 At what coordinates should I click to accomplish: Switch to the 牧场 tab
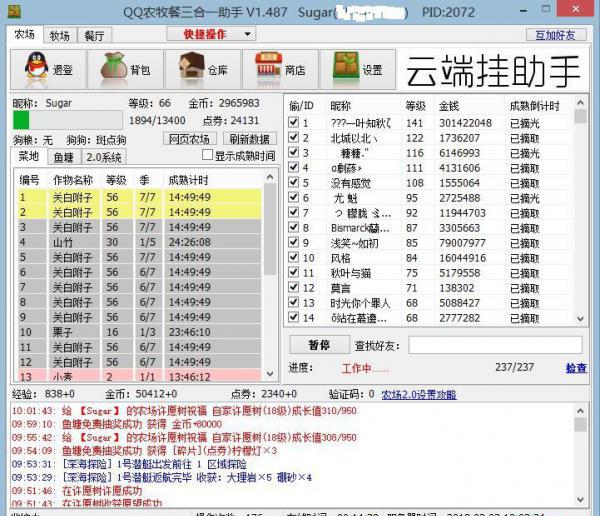click(60, 36)
